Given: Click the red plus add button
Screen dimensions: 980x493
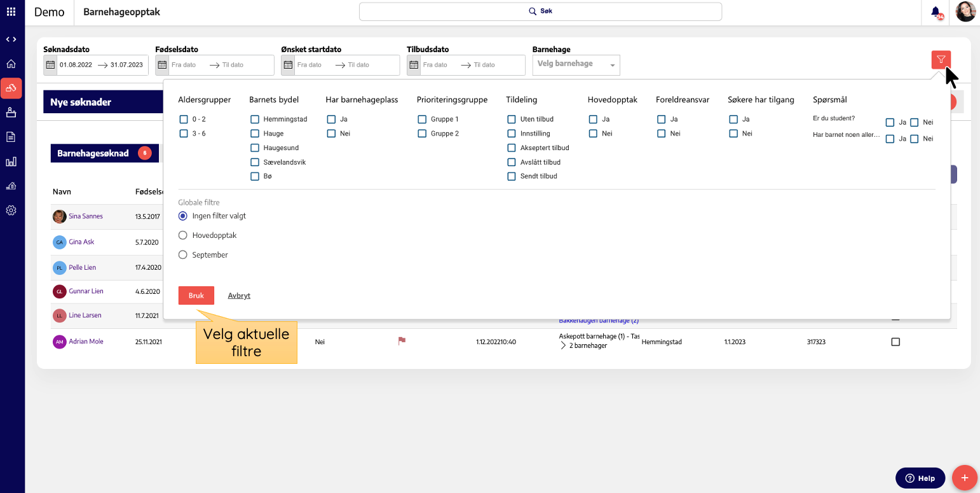Looking at the screenshot, I should coord(964,478).
